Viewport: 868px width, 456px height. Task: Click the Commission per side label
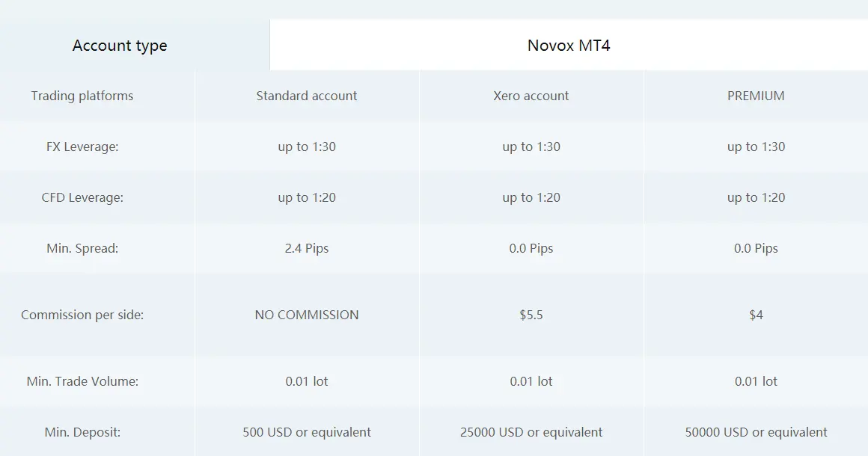[x=82, y=315]
